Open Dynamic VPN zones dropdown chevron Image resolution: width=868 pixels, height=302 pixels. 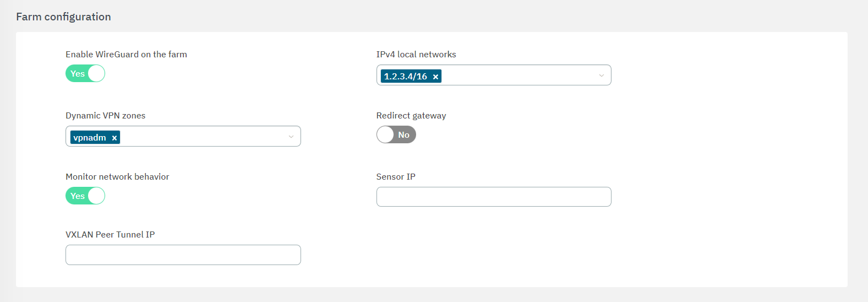(x=291, y=137)
